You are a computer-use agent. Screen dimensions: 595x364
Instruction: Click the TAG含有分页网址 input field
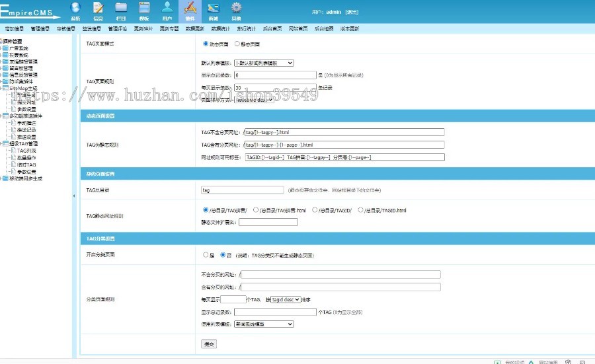click(x=344, y=145)
